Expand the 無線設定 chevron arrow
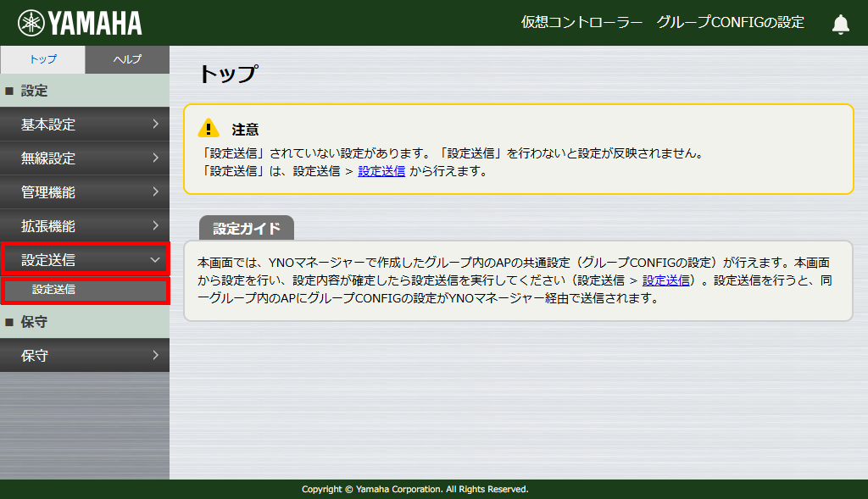The height and width of the screenshot is (499, 868). click(156, 158)
